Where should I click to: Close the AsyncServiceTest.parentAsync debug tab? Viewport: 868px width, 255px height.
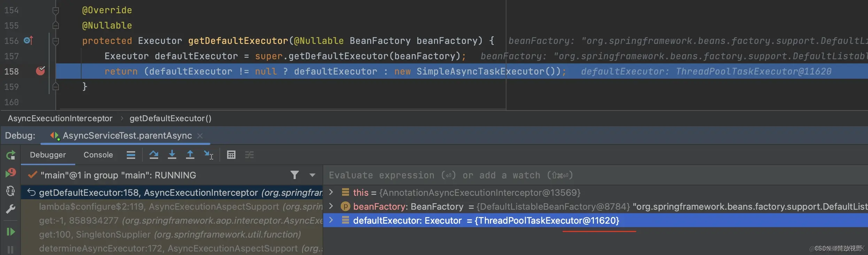click(200, 136)
